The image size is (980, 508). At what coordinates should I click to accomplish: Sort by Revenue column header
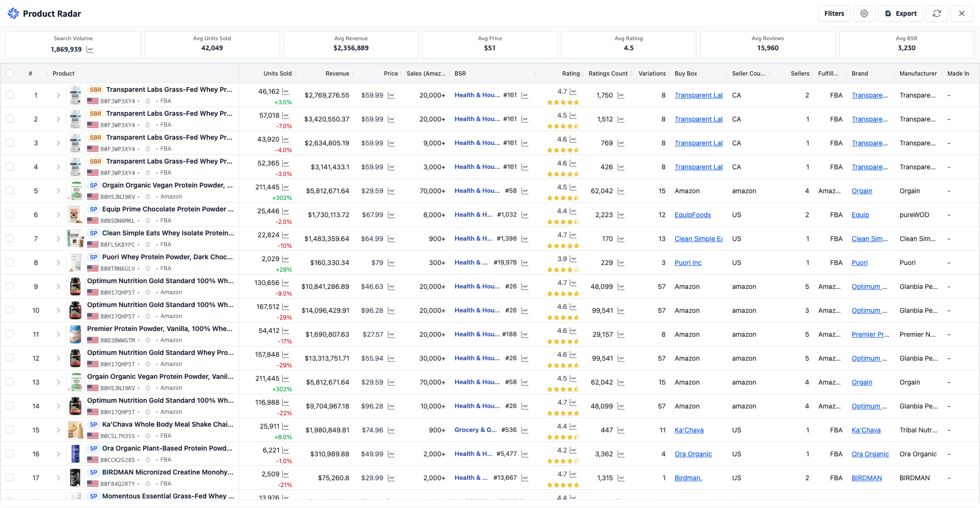click(337, 74)
